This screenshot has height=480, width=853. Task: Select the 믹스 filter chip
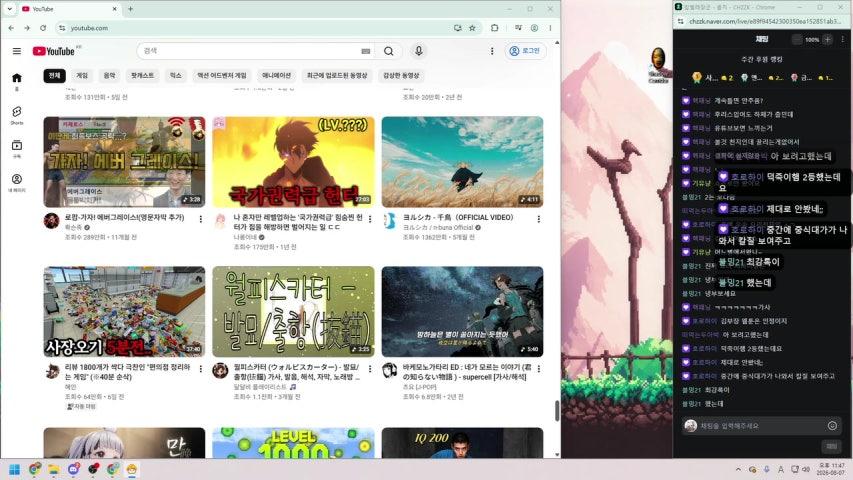pyautogui.click(x=176, y=76)
